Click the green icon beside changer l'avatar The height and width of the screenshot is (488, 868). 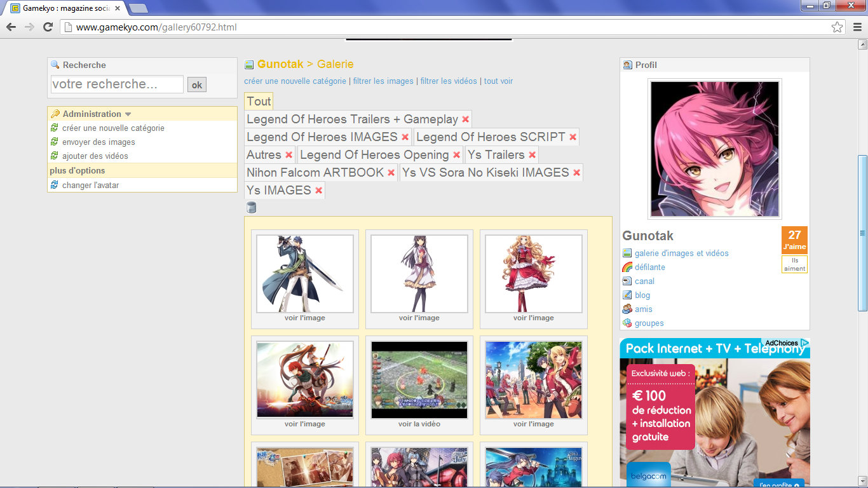(x=55, y=185)
